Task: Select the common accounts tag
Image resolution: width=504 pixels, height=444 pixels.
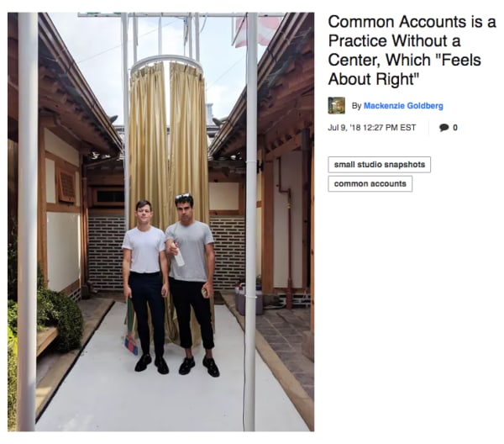Action: click(370, 183)
